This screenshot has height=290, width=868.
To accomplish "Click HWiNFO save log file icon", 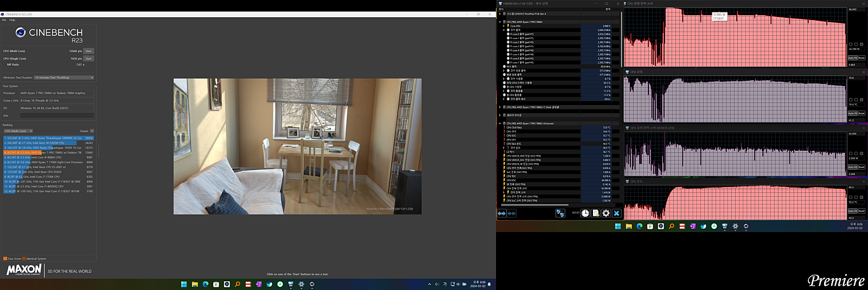I will [x=596, y=214].
